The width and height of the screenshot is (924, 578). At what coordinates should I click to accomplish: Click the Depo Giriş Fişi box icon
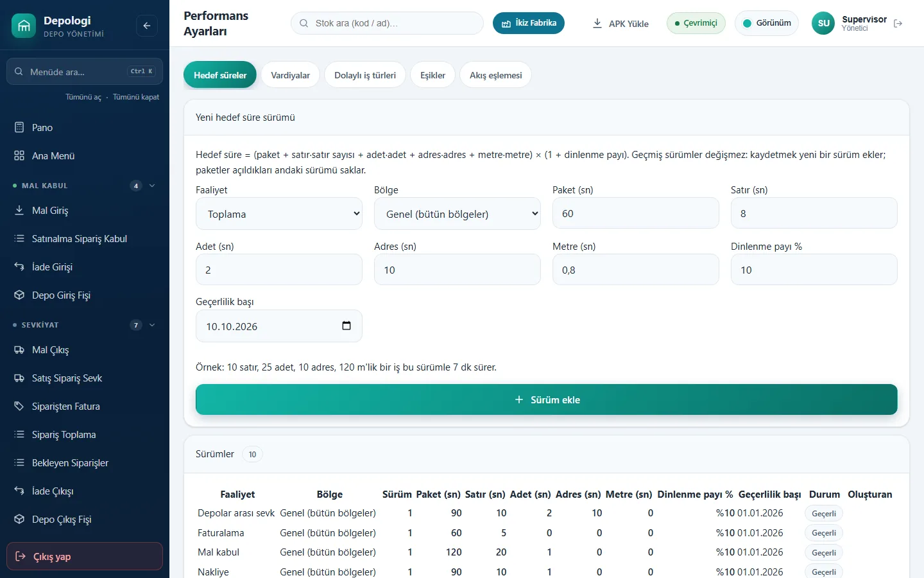coord(19,295)
